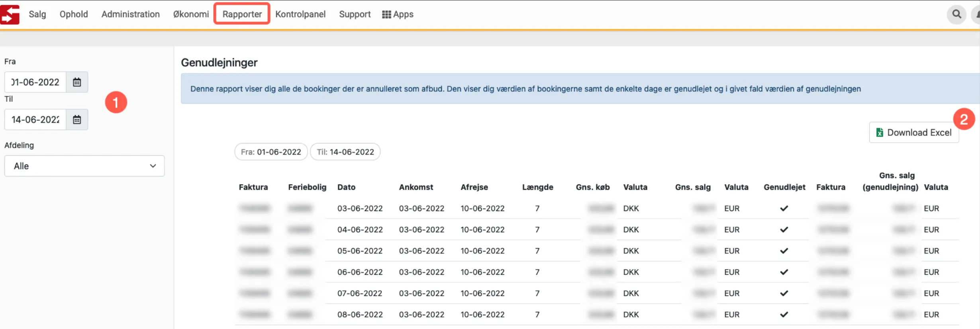This screenshot has width=980, height=329.
Task: Click the Dato cell 03-06-2022
Action: (x=360, y=208)
